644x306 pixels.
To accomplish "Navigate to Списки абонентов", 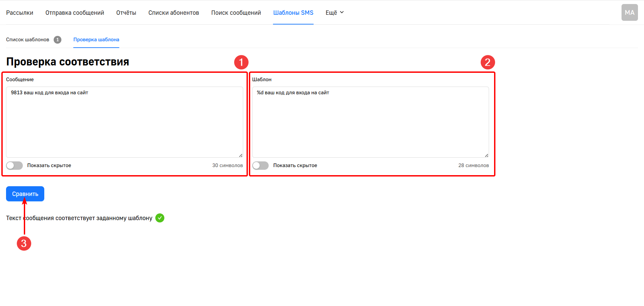I will click(173, 13).
